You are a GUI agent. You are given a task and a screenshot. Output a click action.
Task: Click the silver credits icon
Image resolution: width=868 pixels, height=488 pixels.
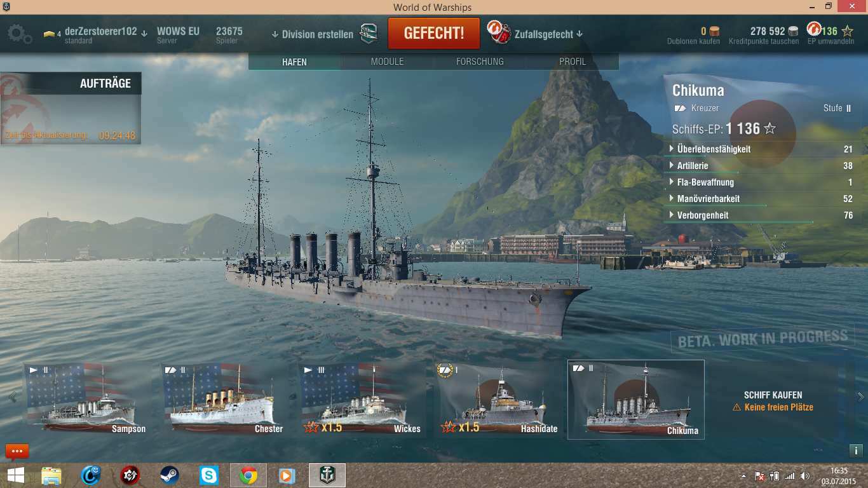pos(793,31)
